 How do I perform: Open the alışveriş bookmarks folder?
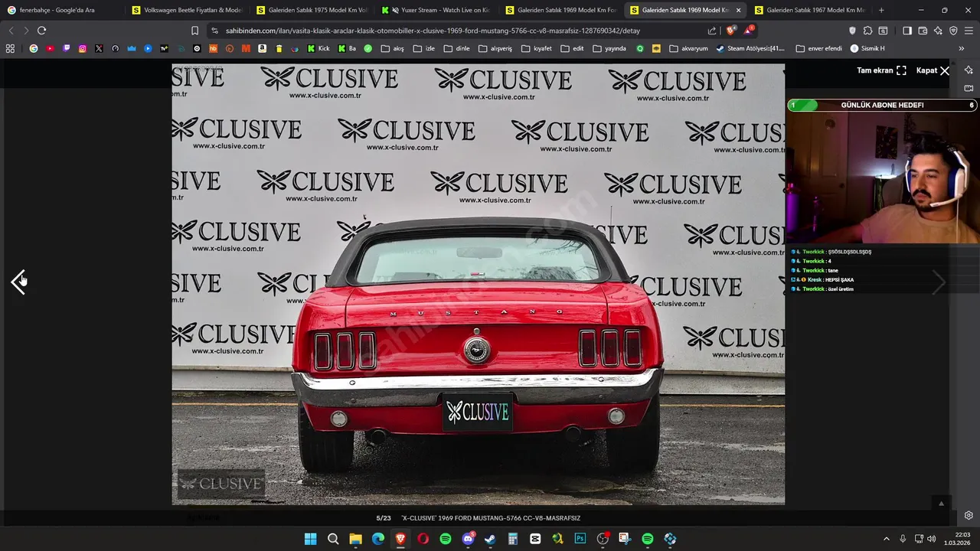[x=495, y=48]
